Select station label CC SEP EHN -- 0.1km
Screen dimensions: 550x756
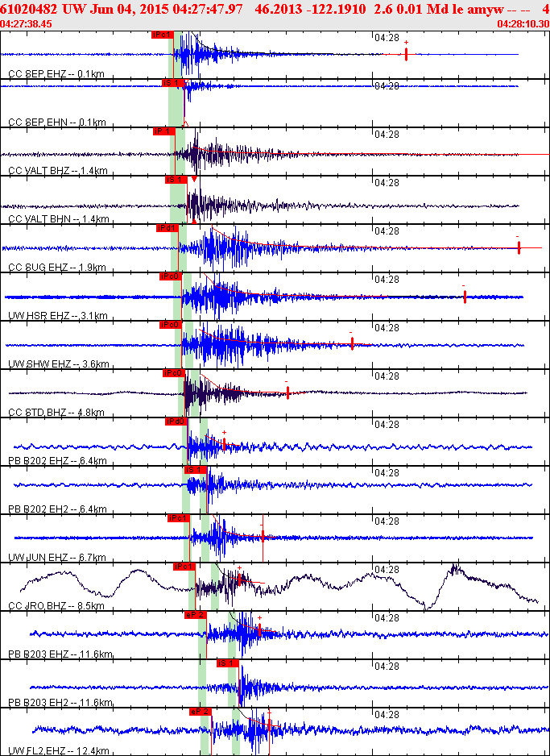(57, 123)
